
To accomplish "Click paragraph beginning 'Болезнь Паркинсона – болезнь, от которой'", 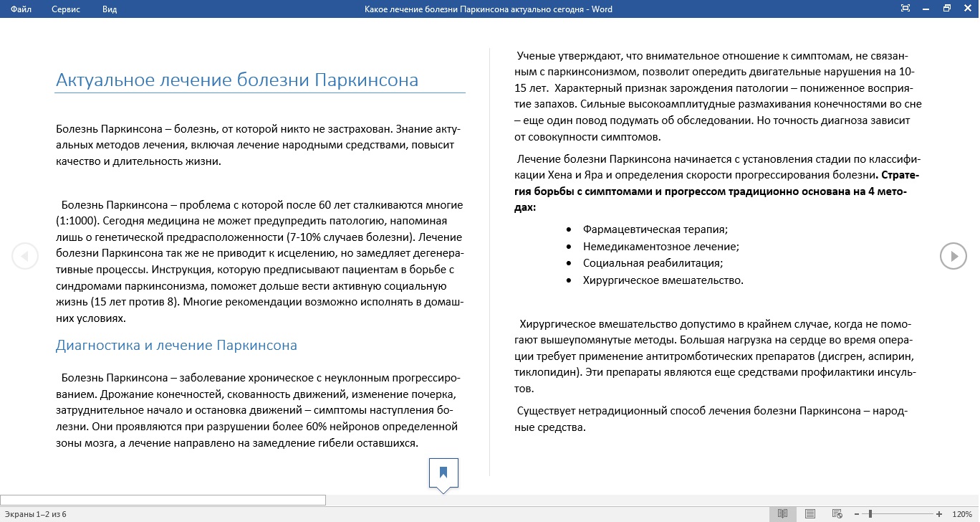I will [x=258, y=146].
